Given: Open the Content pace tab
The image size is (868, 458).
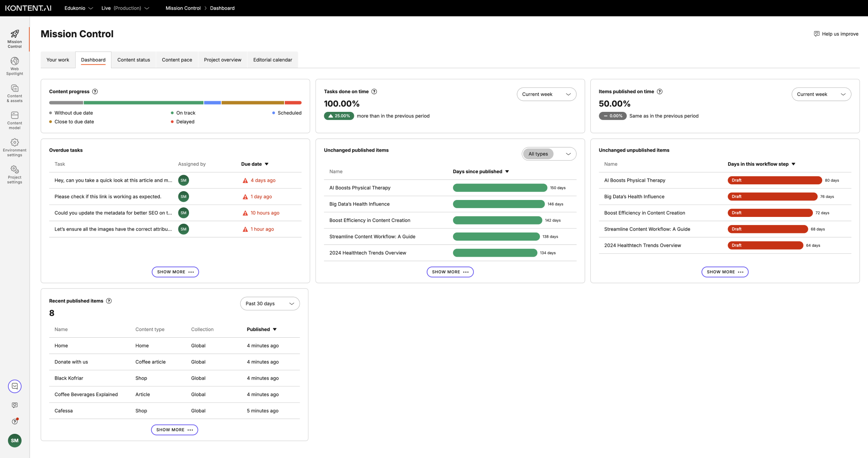Looking at the screenshot, I should point(176,60).
